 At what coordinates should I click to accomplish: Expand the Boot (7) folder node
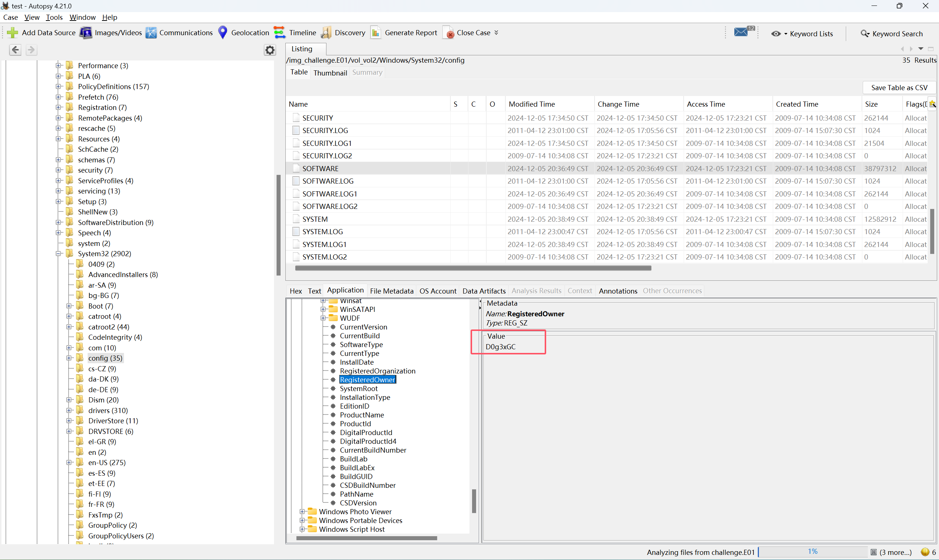tap(69, 306)
